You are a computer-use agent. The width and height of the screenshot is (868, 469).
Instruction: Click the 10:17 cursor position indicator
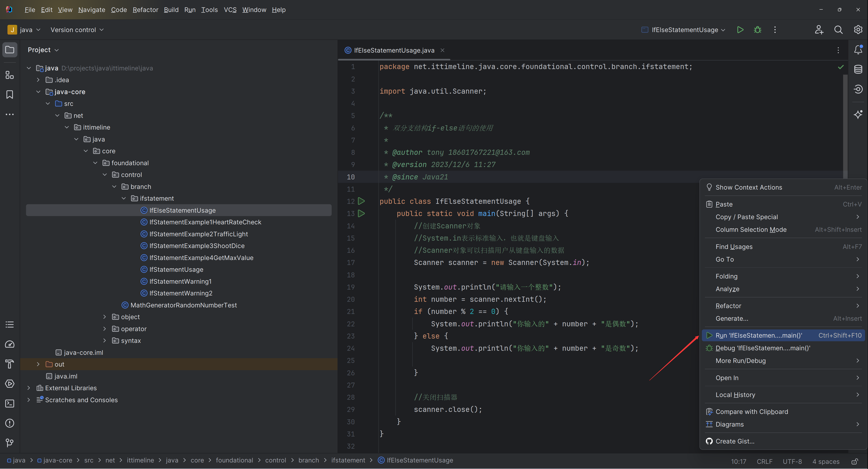click(x=738, y=461)
